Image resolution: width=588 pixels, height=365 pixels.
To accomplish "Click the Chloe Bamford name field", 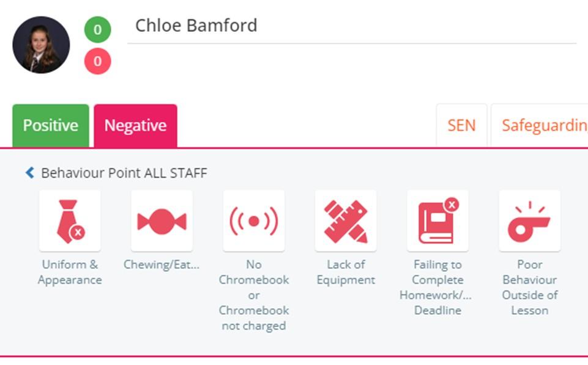I will pos(351,26).
